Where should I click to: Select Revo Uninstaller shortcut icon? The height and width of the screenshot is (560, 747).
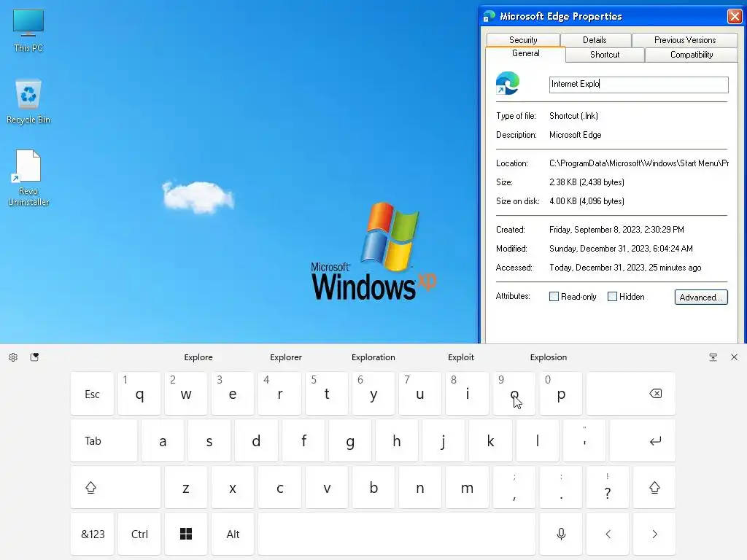(x=28, y=178)
